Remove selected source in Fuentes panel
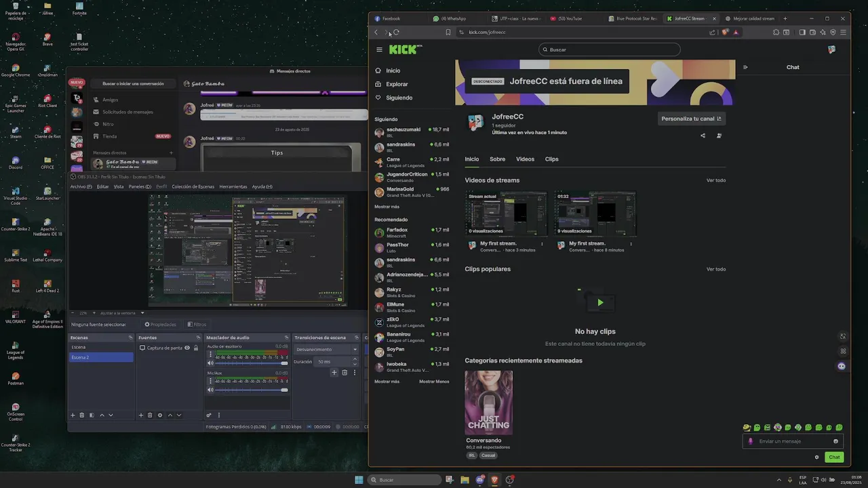The image size is (868, 488). click(150, 415)
